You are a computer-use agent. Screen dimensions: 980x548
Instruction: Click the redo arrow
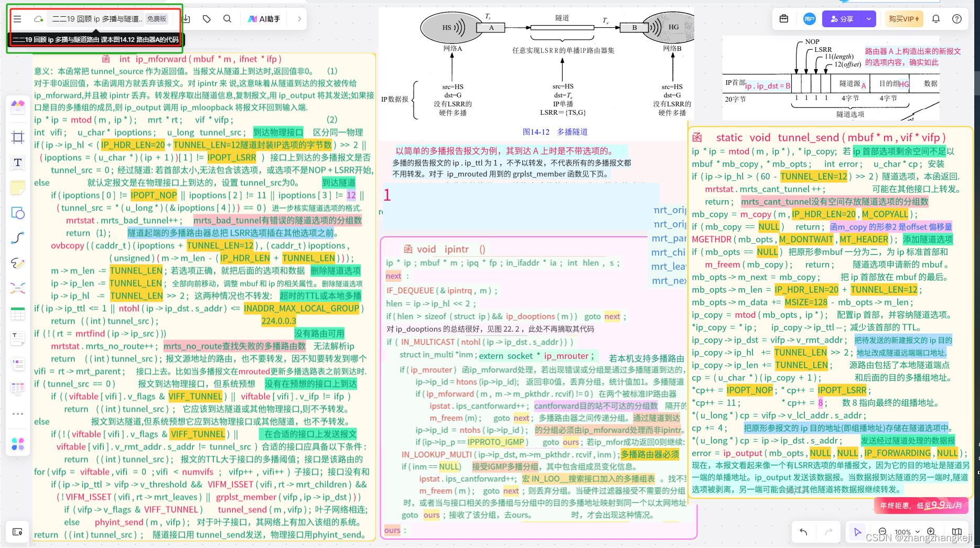click(828, 532)
